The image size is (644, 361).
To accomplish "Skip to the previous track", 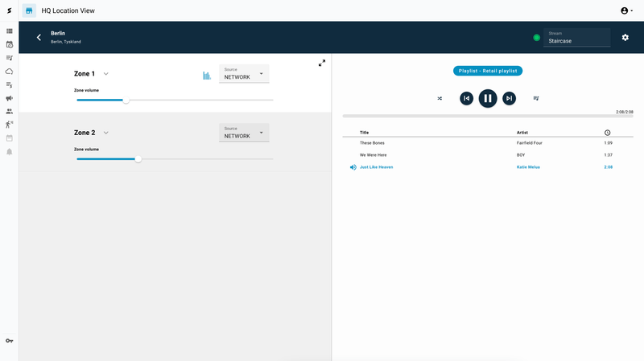I will [466, 98].
